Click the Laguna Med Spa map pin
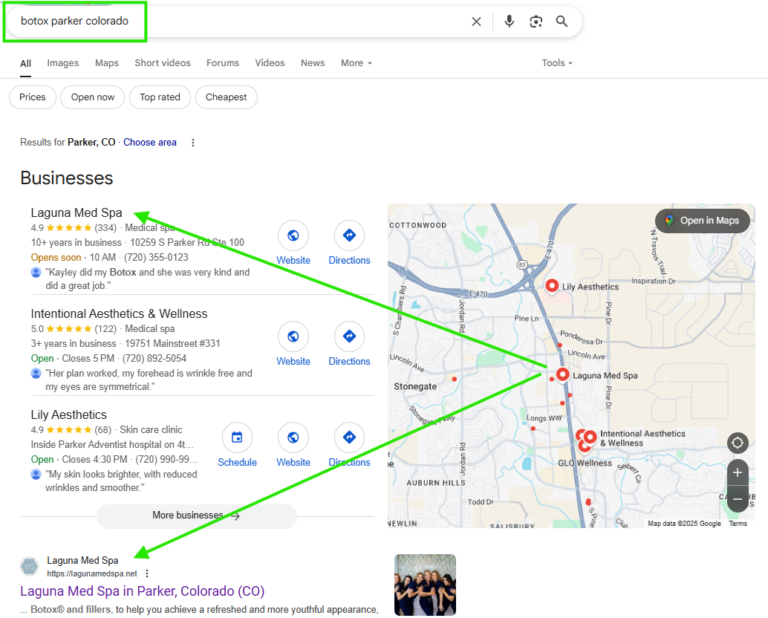This screenshot has width=768, height=618. [562, 375]
